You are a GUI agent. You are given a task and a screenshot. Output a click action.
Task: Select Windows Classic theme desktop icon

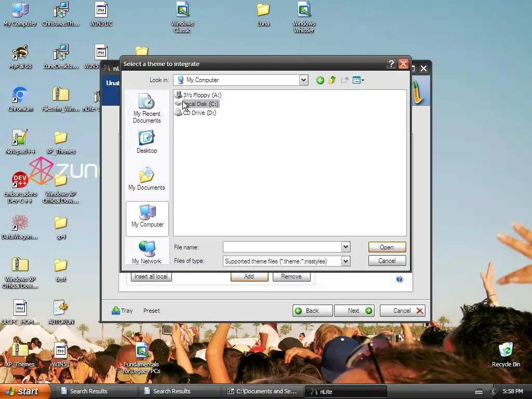(182, 18)
